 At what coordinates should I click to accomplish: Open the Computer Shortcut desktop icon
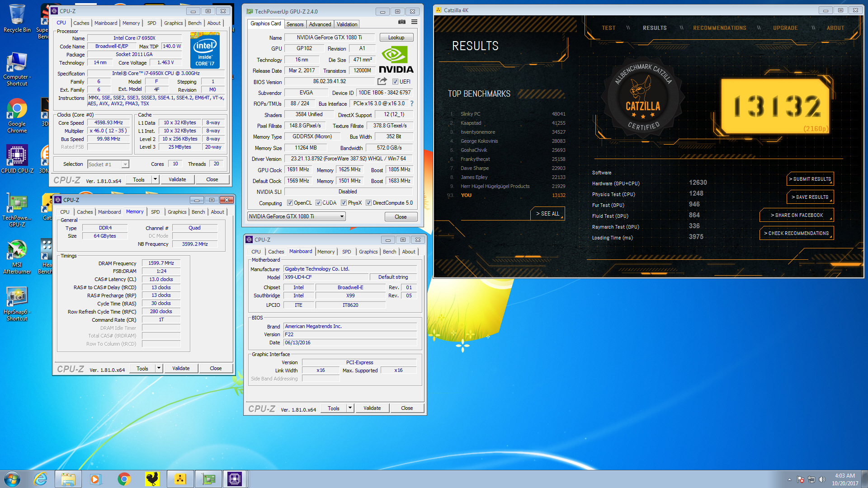(x=17, y=69)
